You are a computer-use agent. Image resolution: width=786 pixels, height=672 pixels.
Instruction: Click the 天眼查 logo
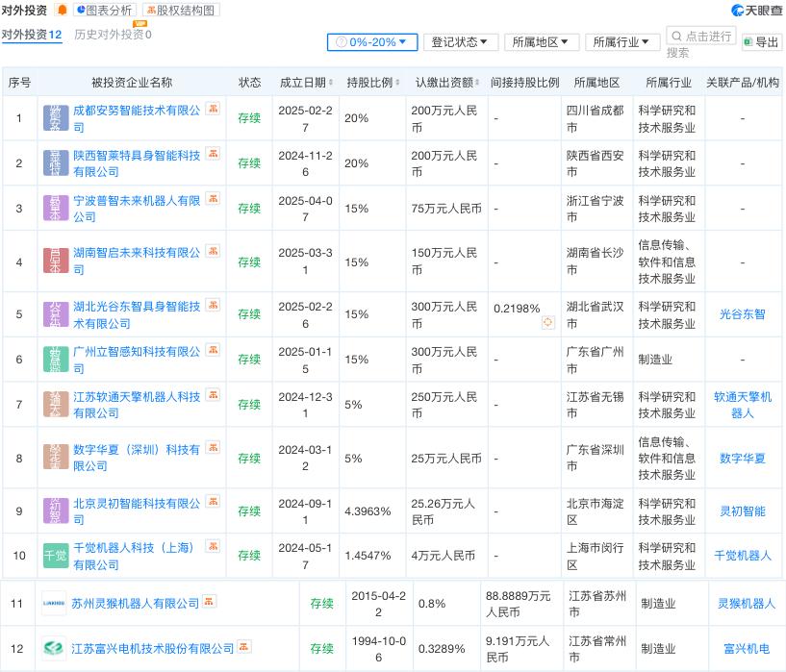755,11
